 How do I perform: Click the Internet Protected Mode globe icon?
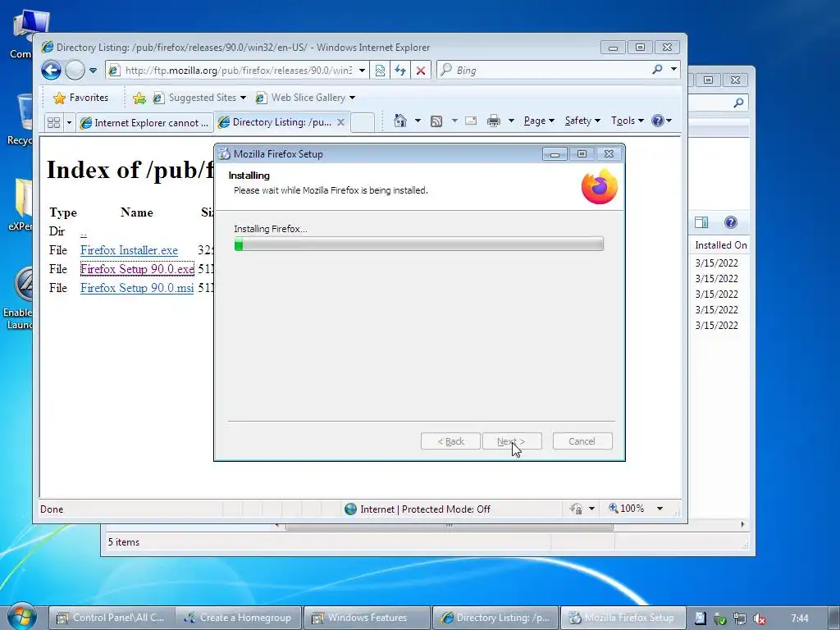[x=351, y=509]
